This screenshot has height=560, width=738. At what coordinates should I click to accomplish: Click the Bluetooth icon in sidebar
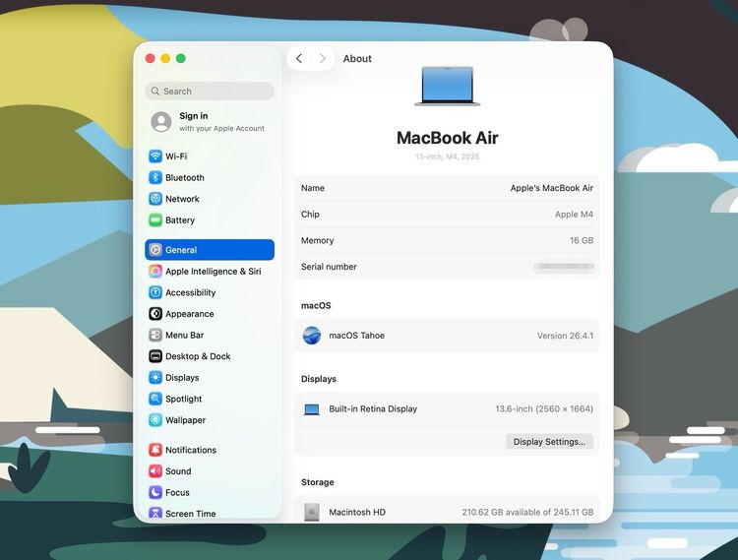coord(155,177)
